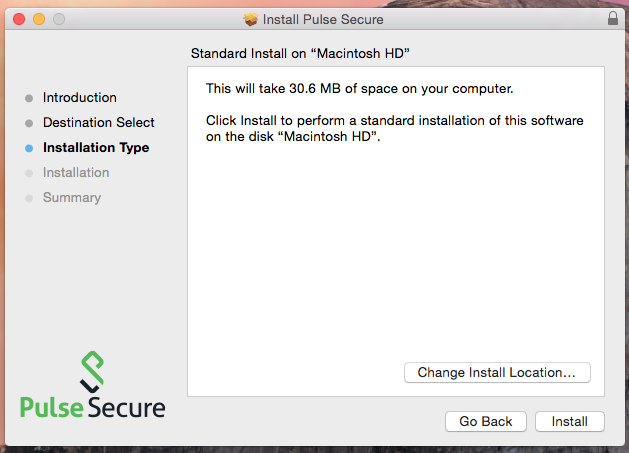The image size is (629, 453).
Task: Click the dimmed Installation step
Action: (76, 173)
